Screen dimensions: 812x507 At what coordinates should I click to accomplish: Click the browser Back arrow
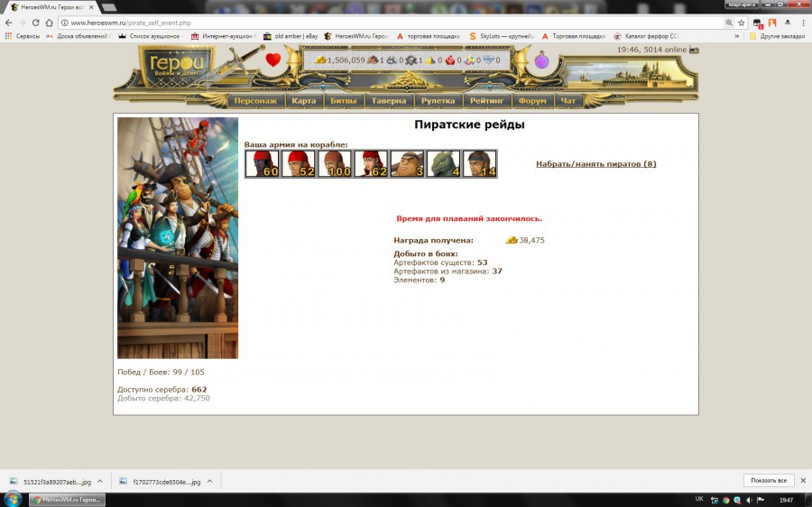click(8, 23)
